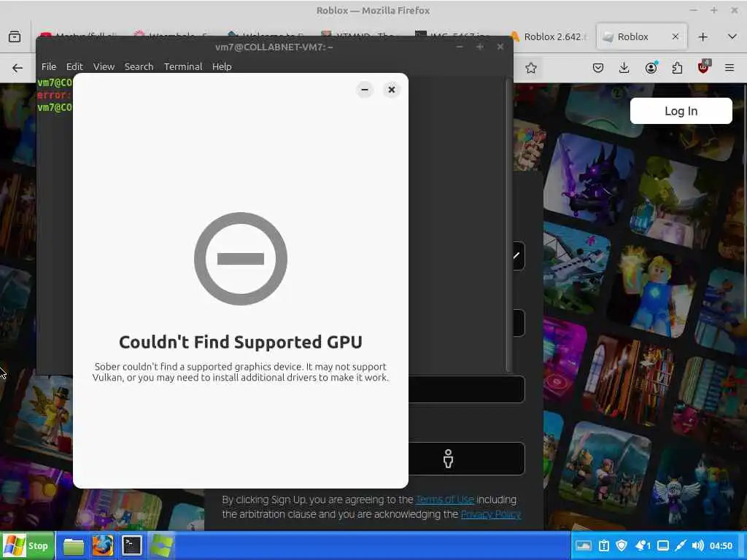747x560 pixels.
Task: Open the File menu in the terminal
Action: pos(49,66)
